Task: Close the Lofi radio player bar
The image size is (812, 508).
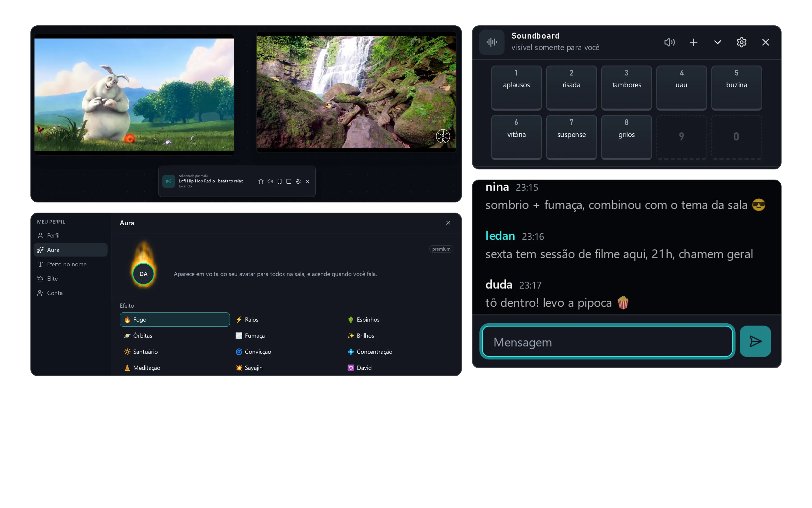Action: [307, 181]
